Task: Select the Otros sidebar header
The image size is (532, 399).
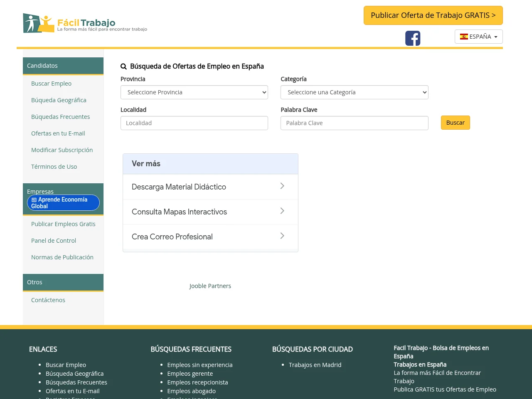Action: point(63,282)
